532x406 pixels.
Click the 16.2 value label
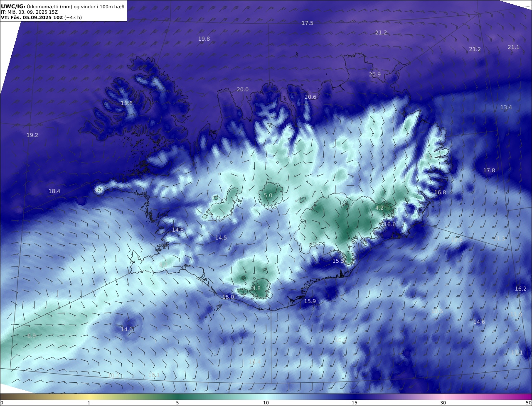click(x=521, y=289)
